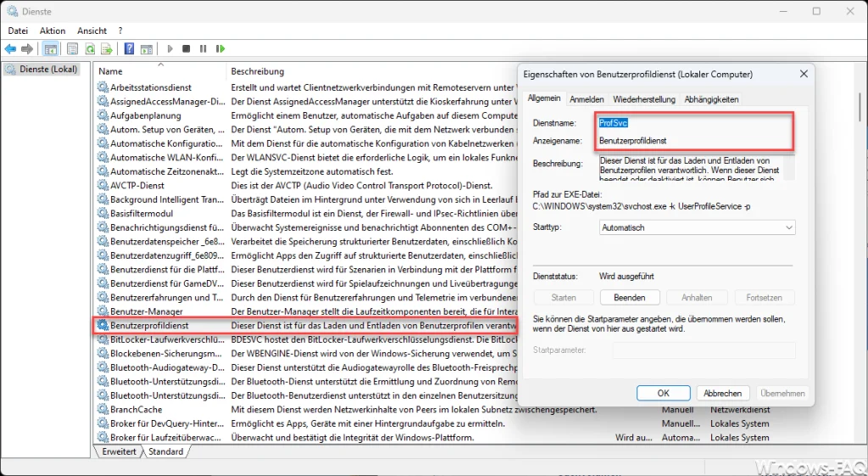Maximize the Dienste window
This screenshot has height=476, width=868.
coord(816,11)
